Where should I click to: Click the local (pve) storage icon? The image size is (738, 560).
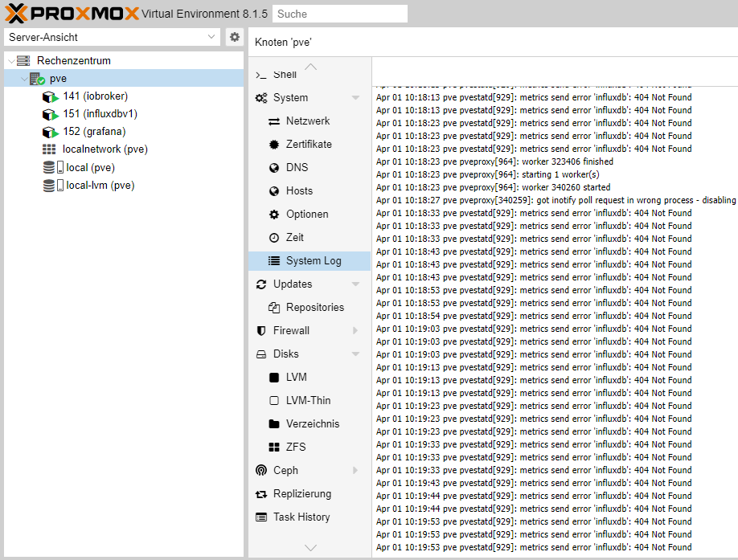(53, 167)
